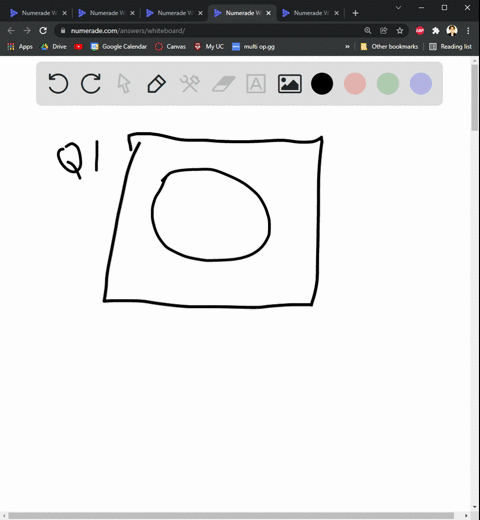Open the ABP adblock extension
The image size is (480, 520).
(420, 31)
